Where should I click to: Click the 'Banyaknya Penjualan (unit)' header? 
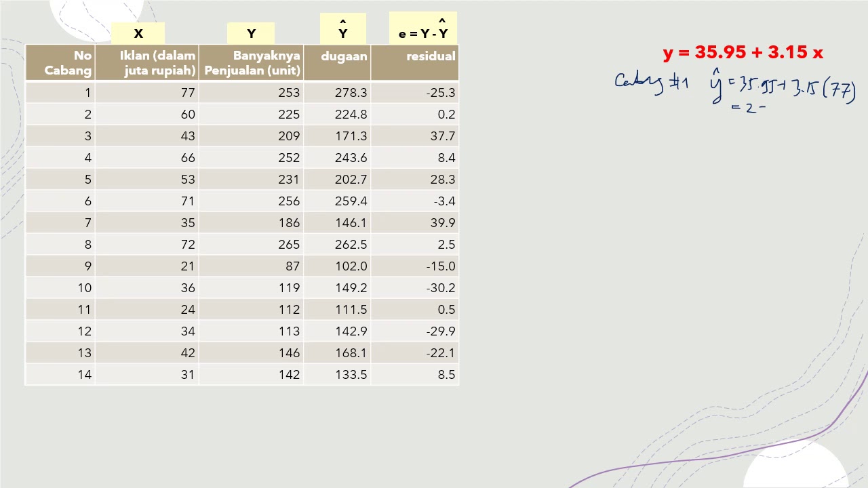[x=252, y=63]
